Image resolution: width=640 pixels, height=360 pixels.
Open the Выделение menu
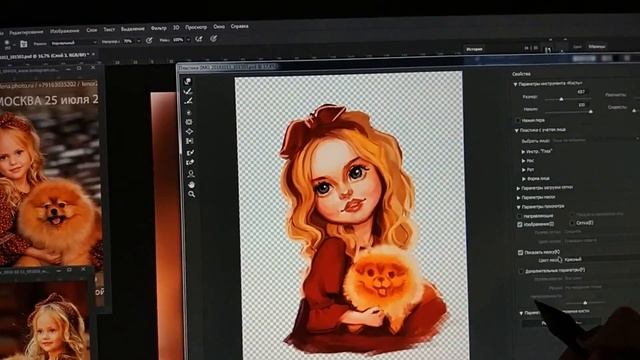point(133,29)
